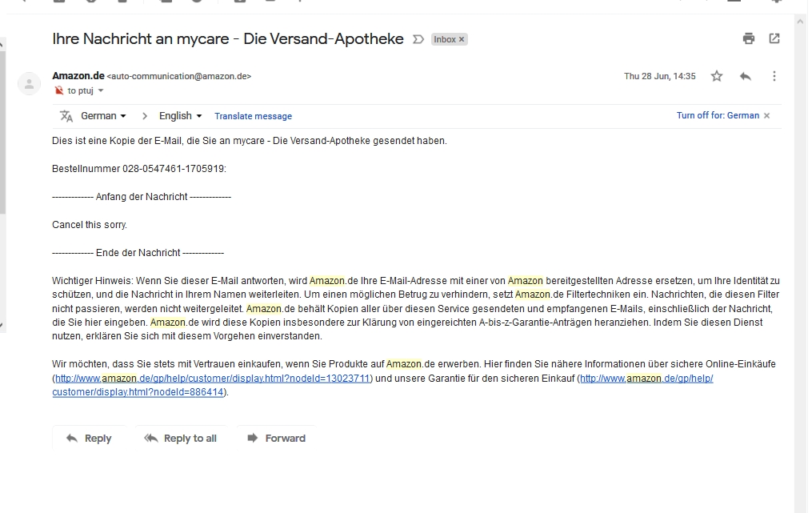Screen dimensions: 812x513
Task: Open the English target language dropdown
Action: coord(180,116)
